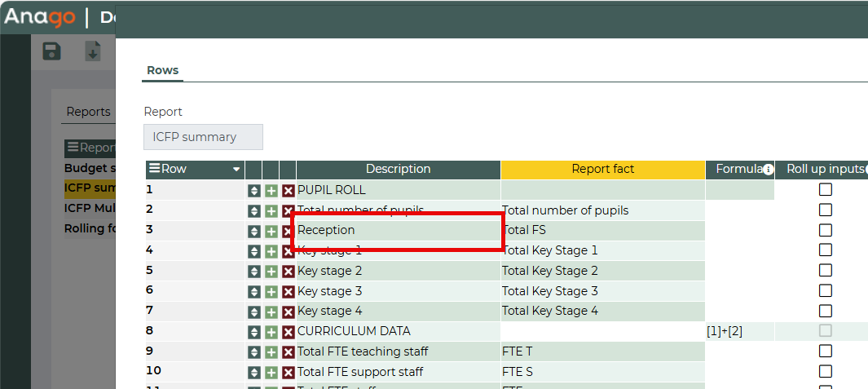Open the Row column header dropdown arrow

[236, 170]
